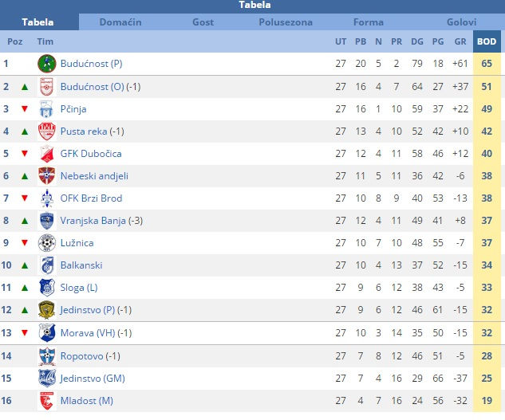Viewport: 505px width, 420px height.
Task: Click the GFK Dubočica club logo
Action: point(47,154)
